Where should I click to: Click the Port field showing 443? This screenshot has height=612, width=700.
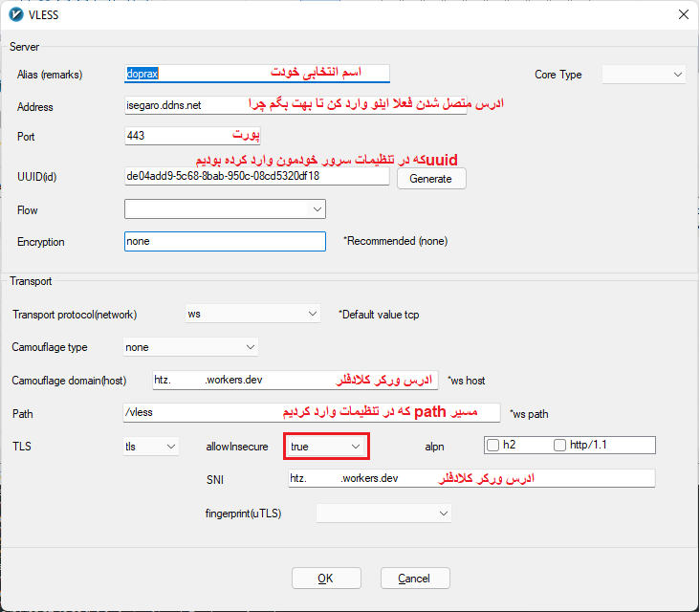coord(192,136)
